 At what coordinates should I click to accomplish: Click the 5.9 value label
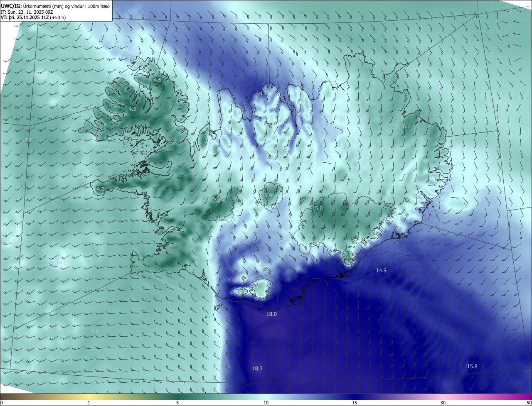[268, 195]
